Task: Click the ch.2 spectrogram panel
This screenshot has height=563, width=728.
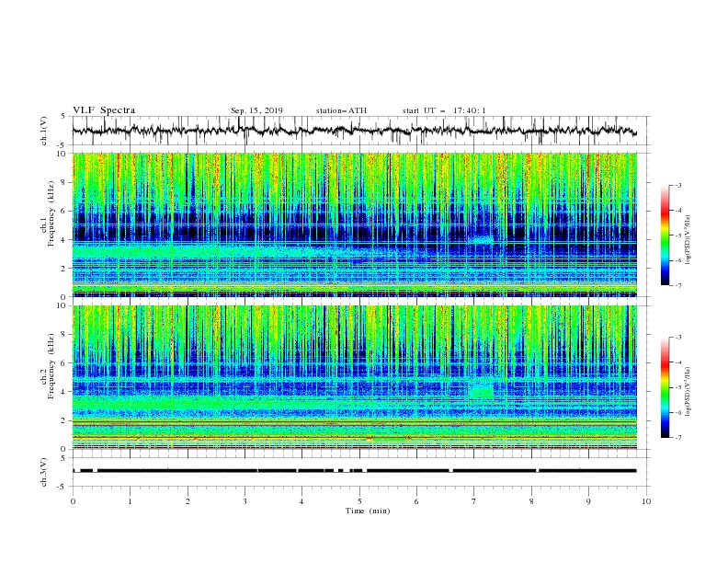Action: (354, 377)
